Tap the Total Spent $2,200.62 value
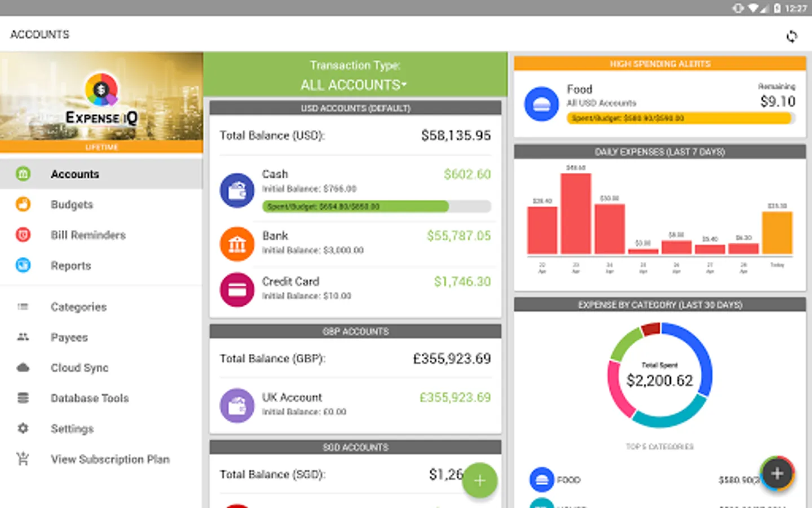Viewport: 812px width, 508px height. pyautogui.click(x=660, y=381)
